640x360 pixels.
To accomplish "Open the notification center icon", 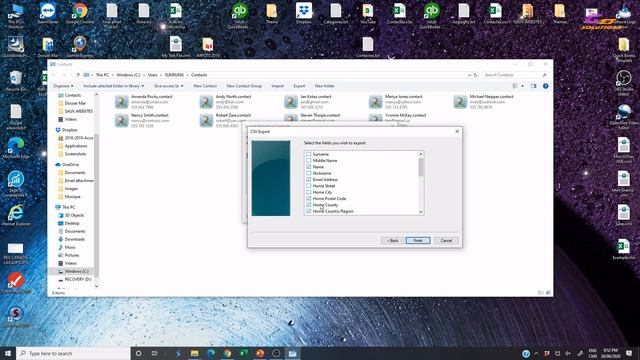I will click(x=629, y=353).
